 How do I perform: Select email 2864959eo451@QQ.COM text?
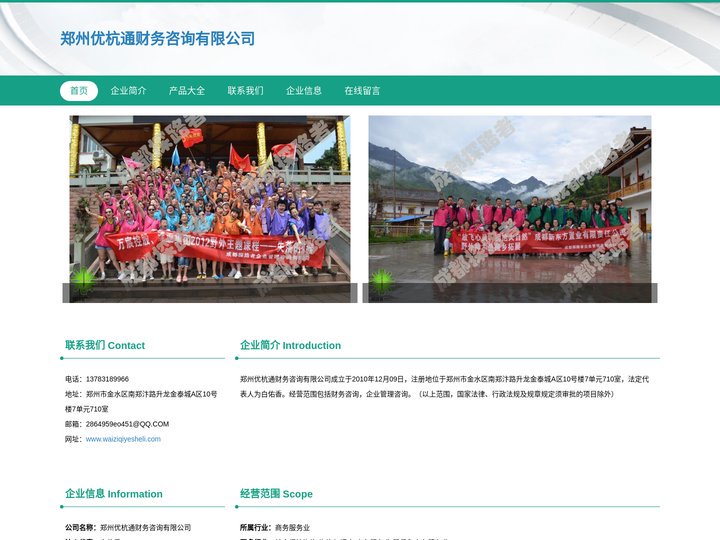click(x=127, y=424)
